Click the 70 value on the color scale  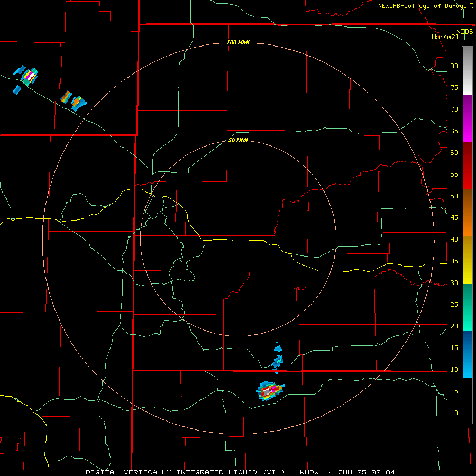(454, 109)
